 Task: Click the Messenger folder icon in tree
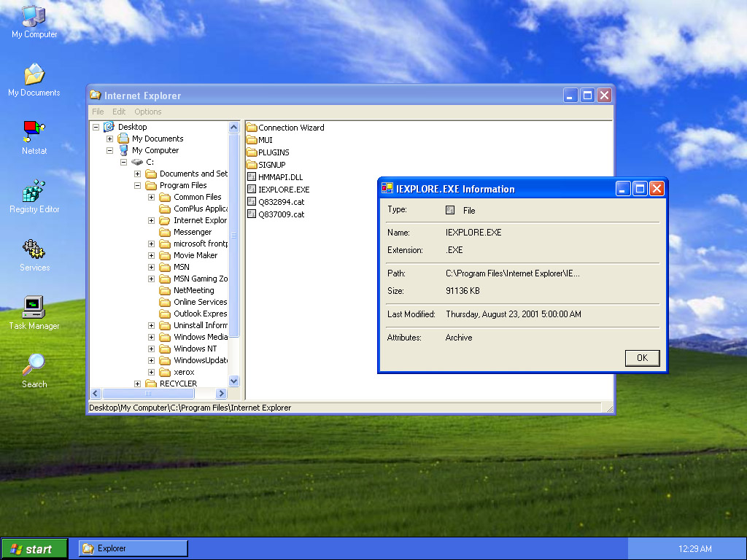pyautogui.click(x=165, y=232)
